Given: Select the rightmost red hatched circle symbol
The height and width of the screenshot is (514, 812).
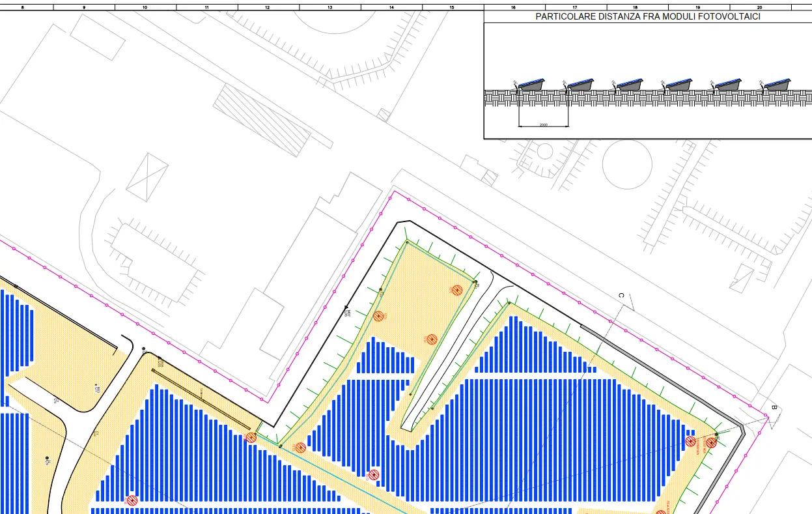Looking at the screenshot, I should 711,442.
